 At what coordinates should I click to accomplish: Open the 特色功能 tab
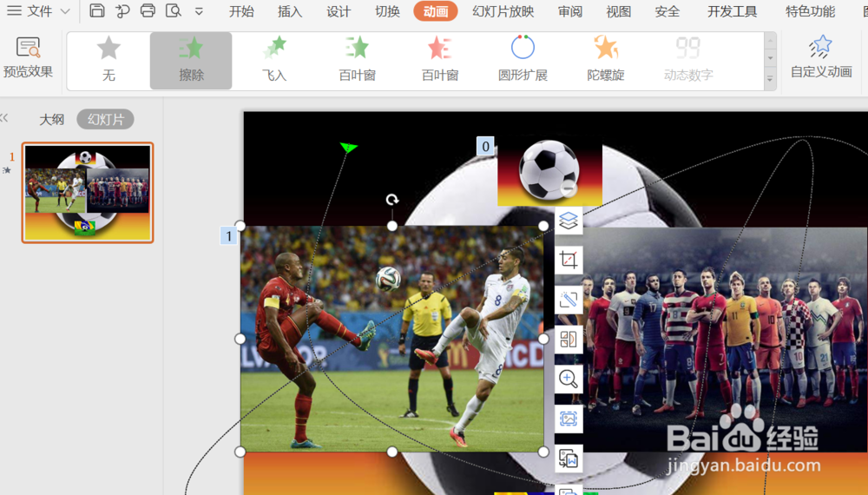811,11
